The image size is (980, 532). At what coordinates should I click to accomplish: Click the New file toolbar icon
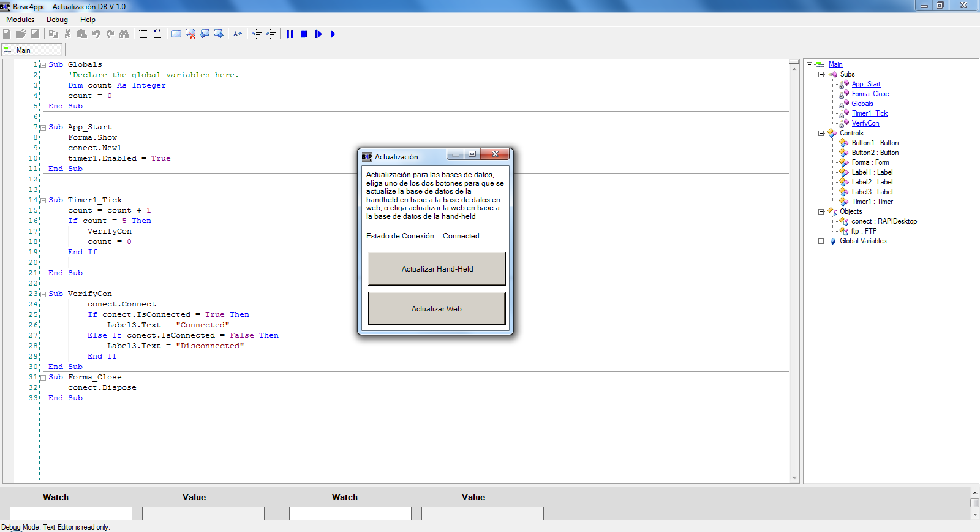pos(7,34)
